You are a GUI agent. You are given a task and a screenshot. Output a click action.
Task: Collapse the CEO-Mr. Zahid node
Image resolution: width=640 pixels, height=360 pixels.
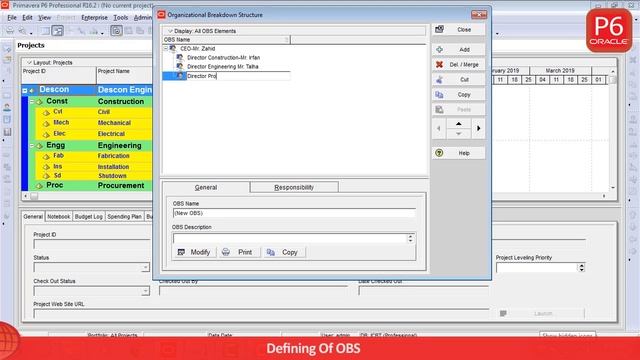(166, 48)
